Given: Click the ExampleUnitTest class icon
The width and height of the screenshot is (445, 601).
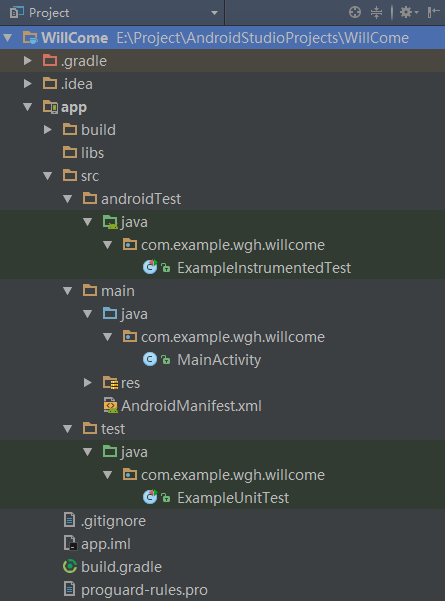Looking at the screenshot, I should [150, 497].
